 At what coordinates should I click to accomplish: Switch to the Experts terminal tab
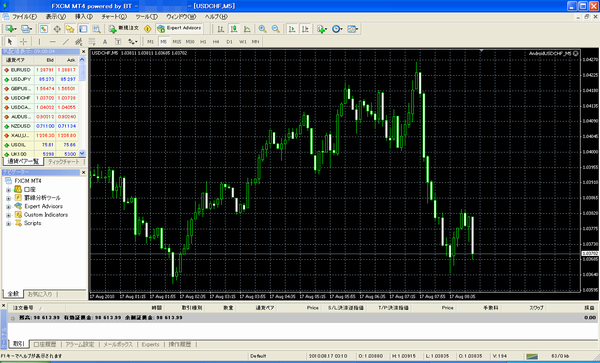150,344
